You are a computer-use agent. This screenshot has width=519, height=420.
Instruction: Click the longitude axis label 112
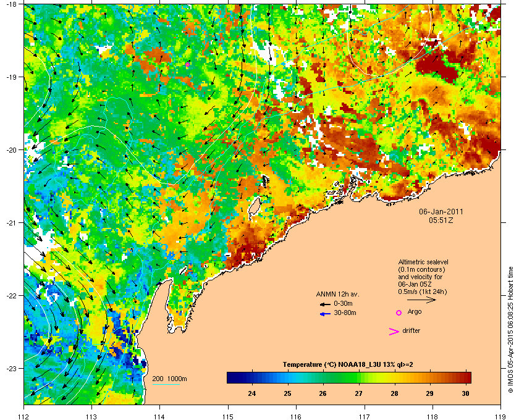pyautogui.click(x=24, y=416)
